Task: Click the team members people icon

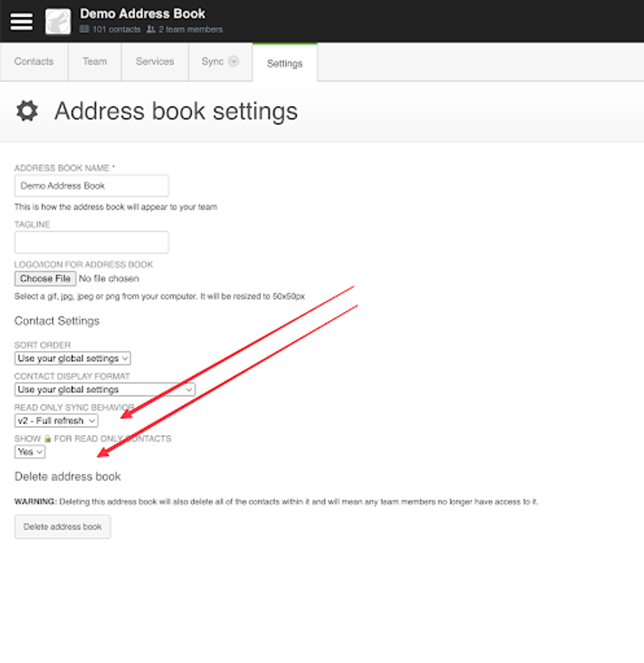Action: (x=151, y=29)
